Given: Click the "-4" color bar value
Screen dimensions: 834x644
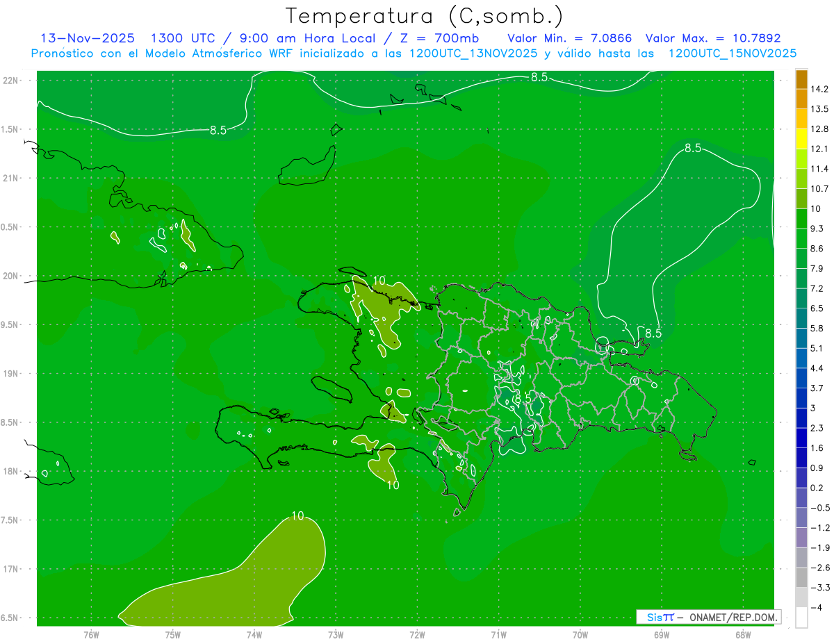Looking at the screenshot, I should tap(817, 608).
